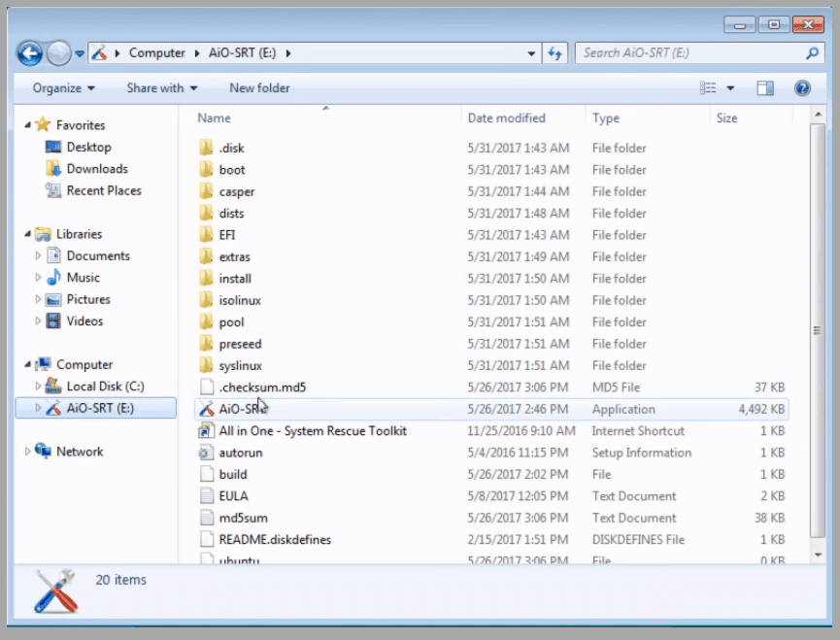
Task: Select the casper folder icon
Action: pos(206,191)
